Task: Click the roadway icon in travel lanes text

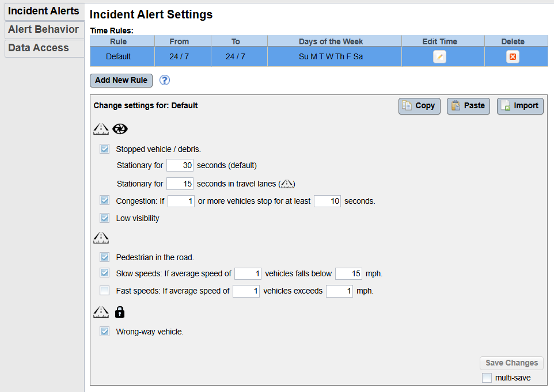Action: 287,184
